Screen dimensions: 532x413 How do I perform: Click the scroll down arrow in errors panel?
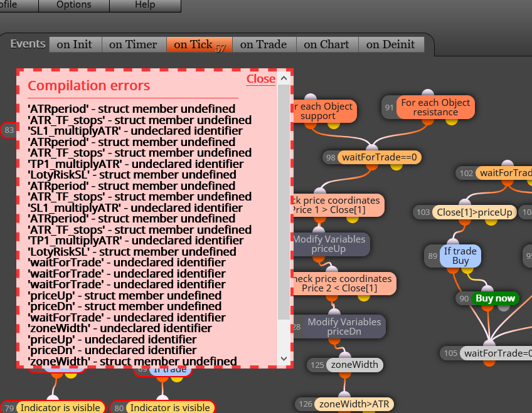[x=284, y=358]
